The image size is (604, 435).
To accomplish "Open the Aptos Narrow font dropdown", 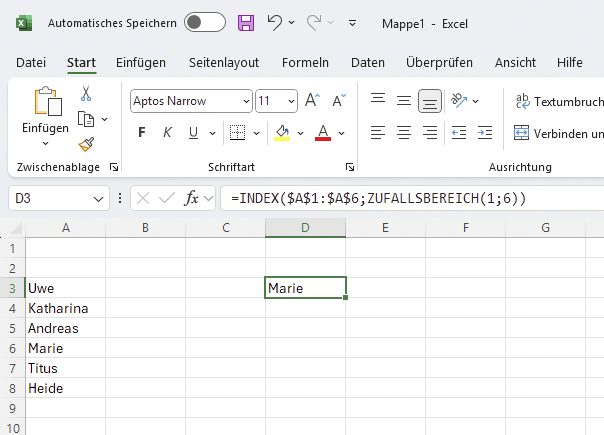I will point(247,101).
